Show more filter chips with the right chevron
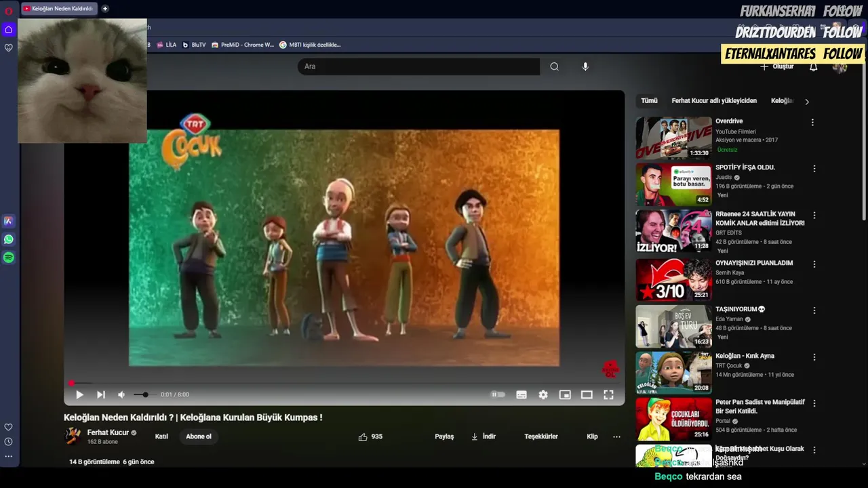868x488 pixels. (x=806, y=102)
